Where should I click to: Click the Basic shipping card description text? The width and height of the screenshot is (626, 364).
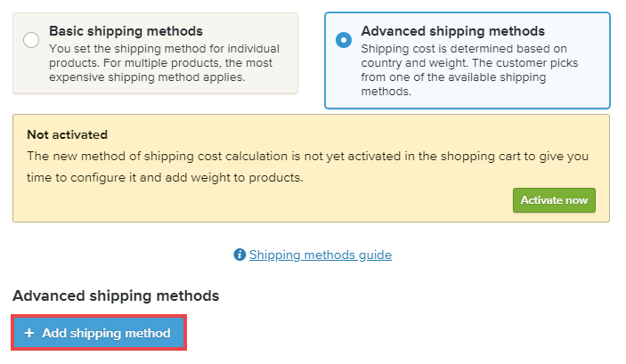(163, 62)
